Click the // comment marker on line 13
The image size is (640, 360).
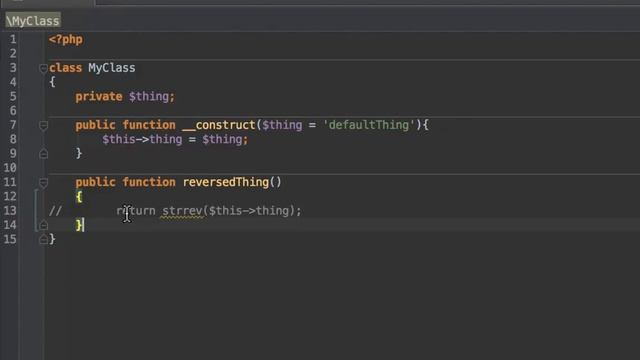55,211
